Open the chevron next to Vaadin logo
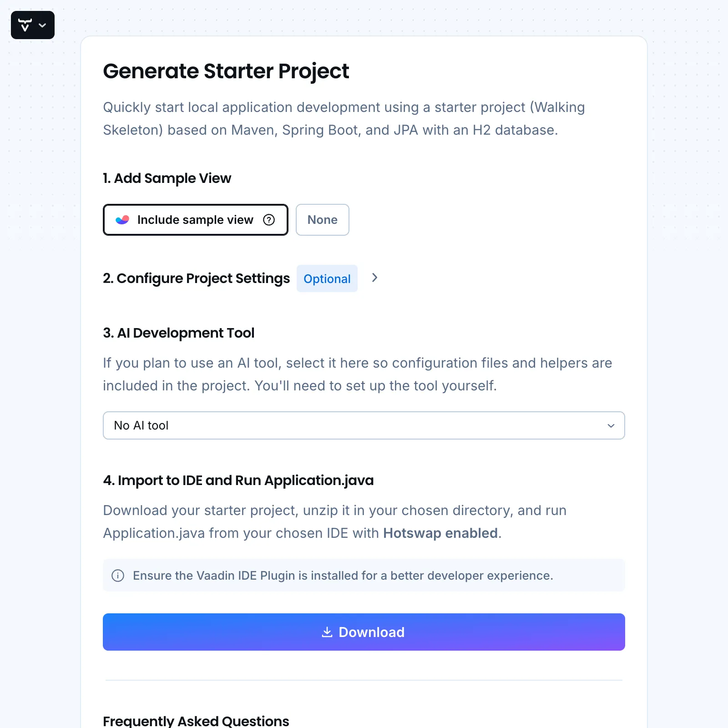This screenshot has height=728, width=728. click(x=43, y=25)
